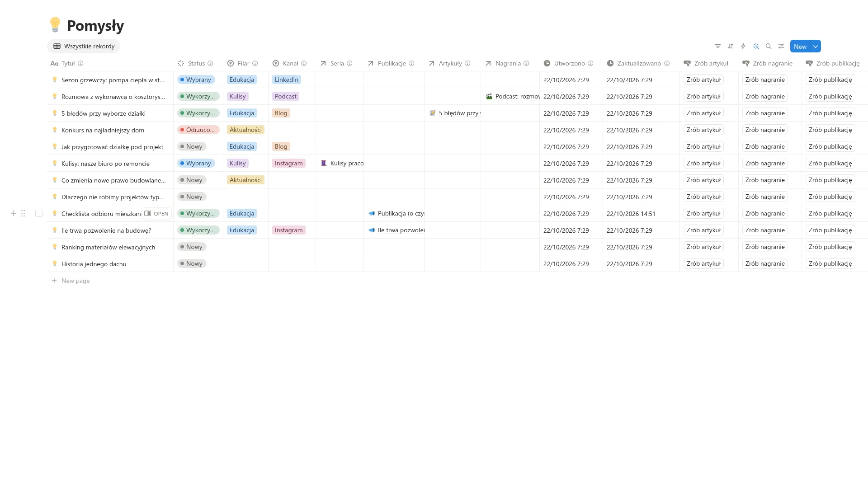868x488 pixels.
Task: Open view settings sliders icon
Action: (781, 46)
